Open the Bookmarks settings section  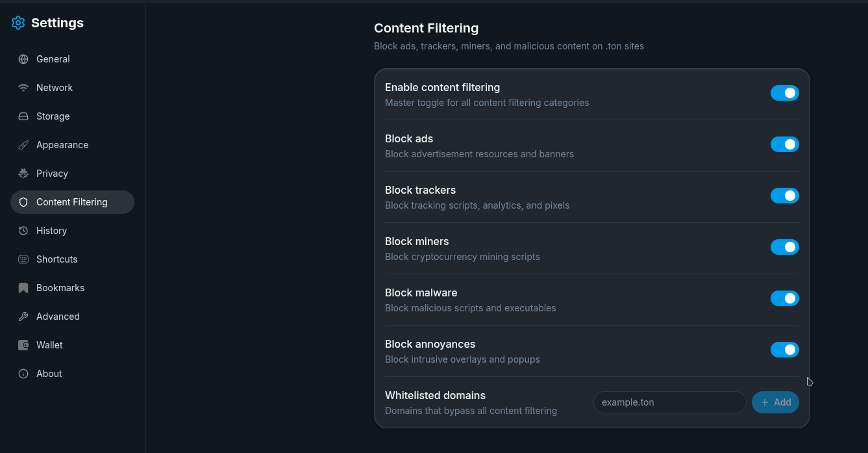[60, 288]
